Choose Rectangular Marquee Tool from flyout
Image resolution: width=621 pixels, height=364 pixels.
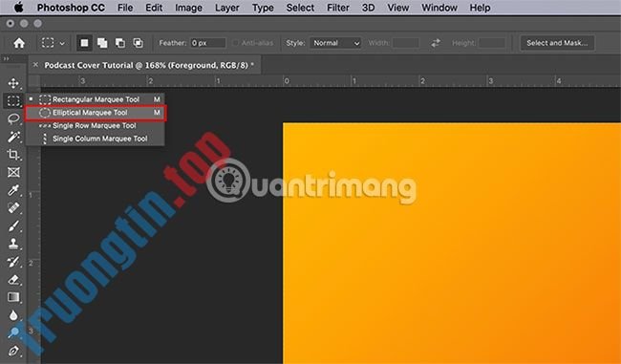[x=95, y=99]
